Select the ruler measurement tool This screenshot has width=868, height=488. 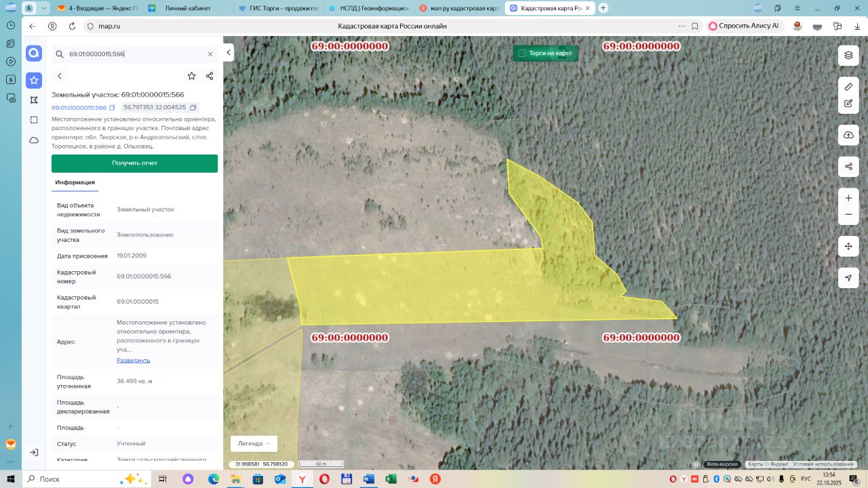point(848,87)
